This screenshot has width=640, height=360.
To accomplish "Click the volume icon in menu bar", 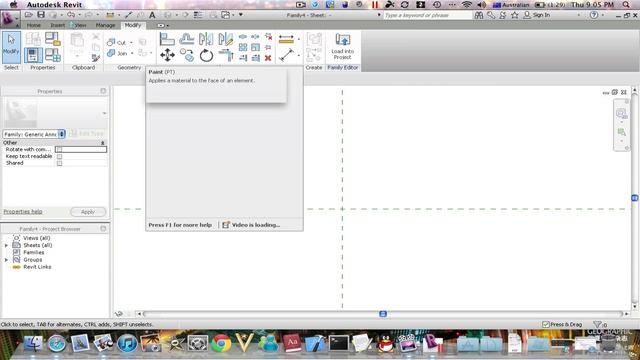I will [x=481, y=4].
